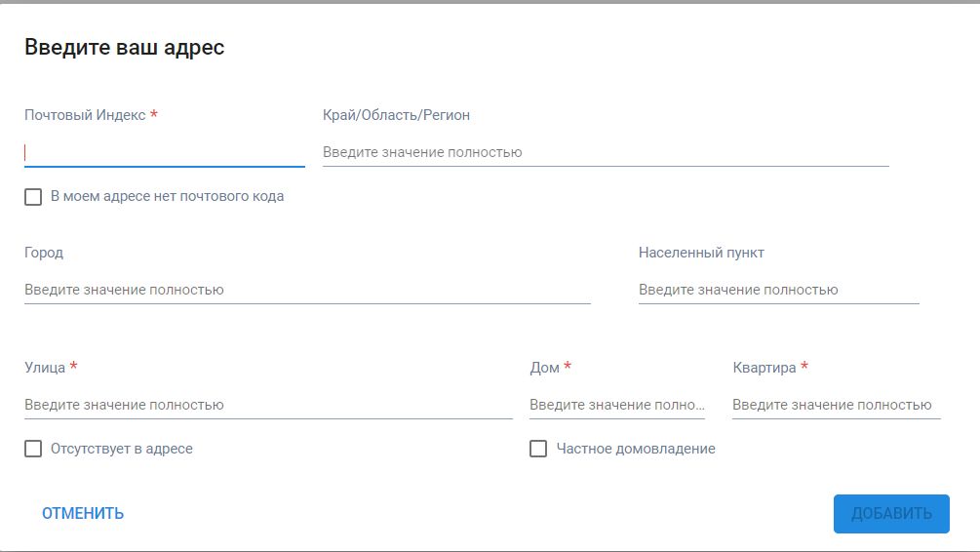Click the 'Введите ваш адрес' dialog heading
980x552 pixels.
coord(125,48)
